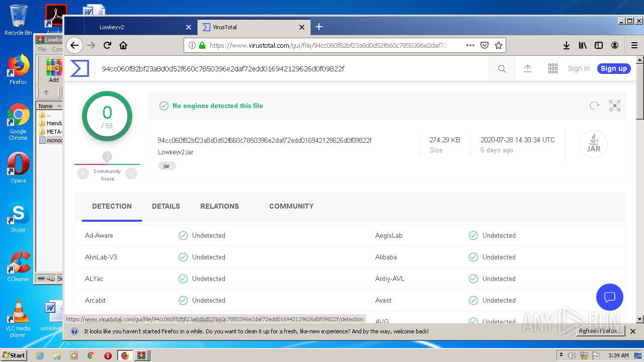
Task: Click the VirusTotal hash search field
Action: [x=292, y=68]
